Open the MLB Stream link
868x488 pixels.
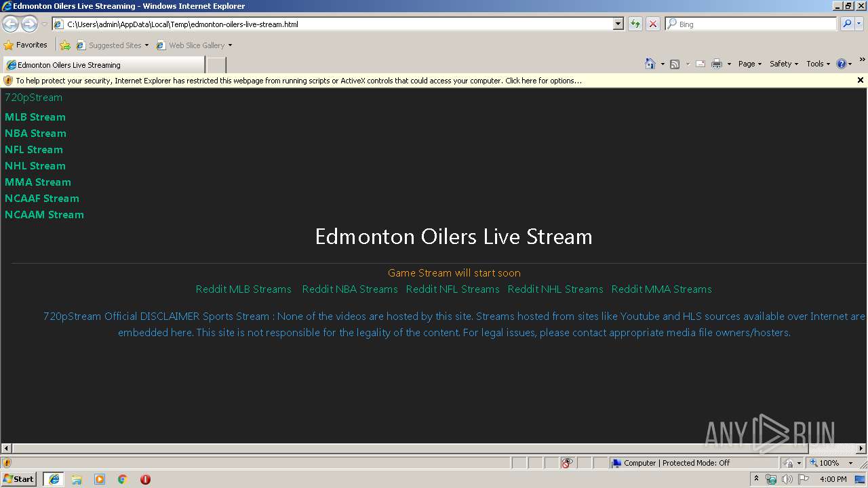click(35, 117)
